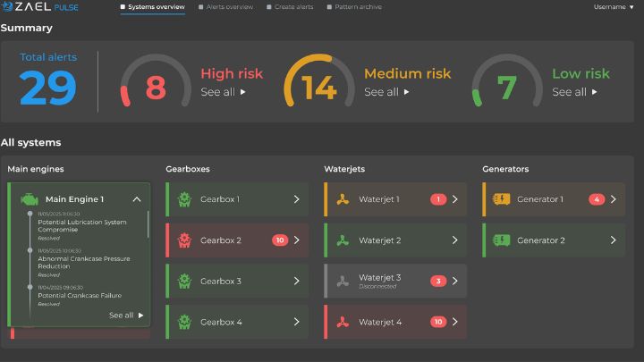Open the Username dropdown menu
Screen dimensions: 644x362
pos(614,7)
